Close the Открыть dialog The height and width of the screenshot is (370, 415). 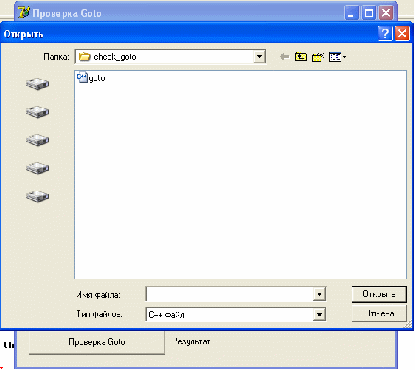[402, 33]
